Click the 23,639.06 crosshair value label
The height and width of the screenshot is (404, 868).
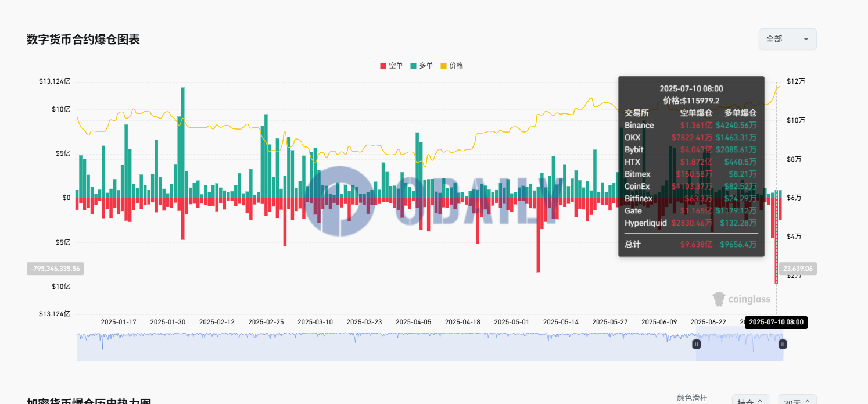tap(797, 269)
